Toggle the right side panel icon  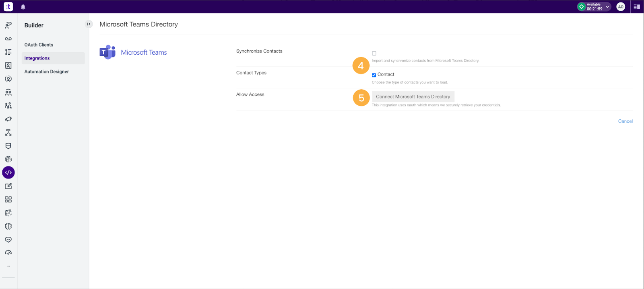coord(637,7)
